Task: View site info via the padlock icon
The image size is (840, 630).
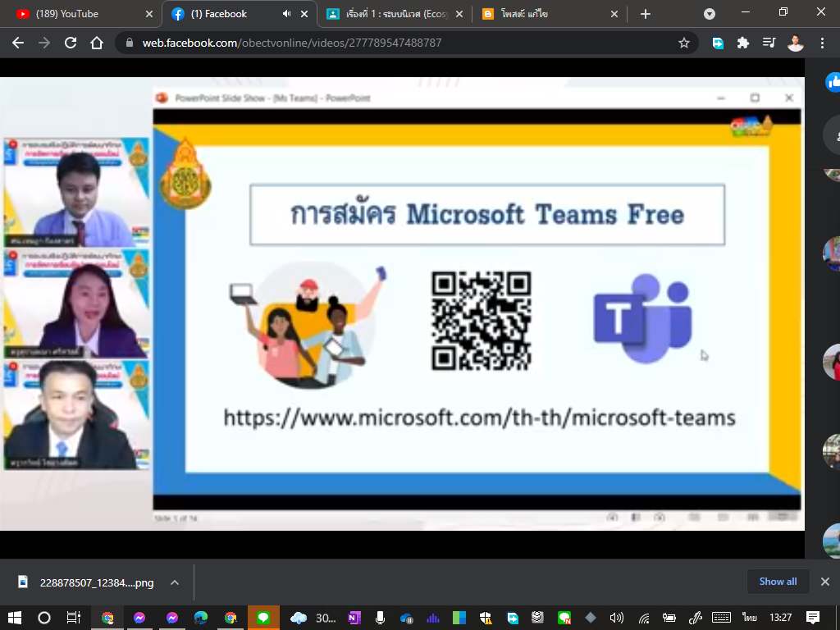Action: point(129,43)
